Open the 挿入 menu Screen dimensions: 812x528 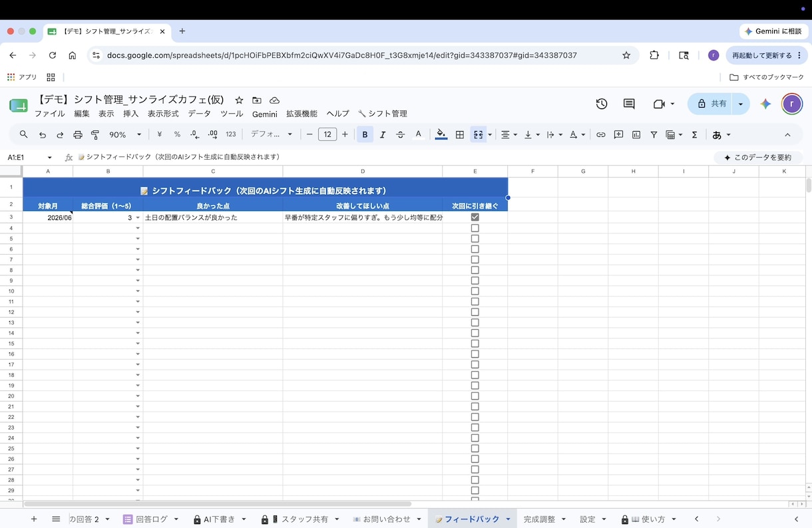click(x=131, y=114)
